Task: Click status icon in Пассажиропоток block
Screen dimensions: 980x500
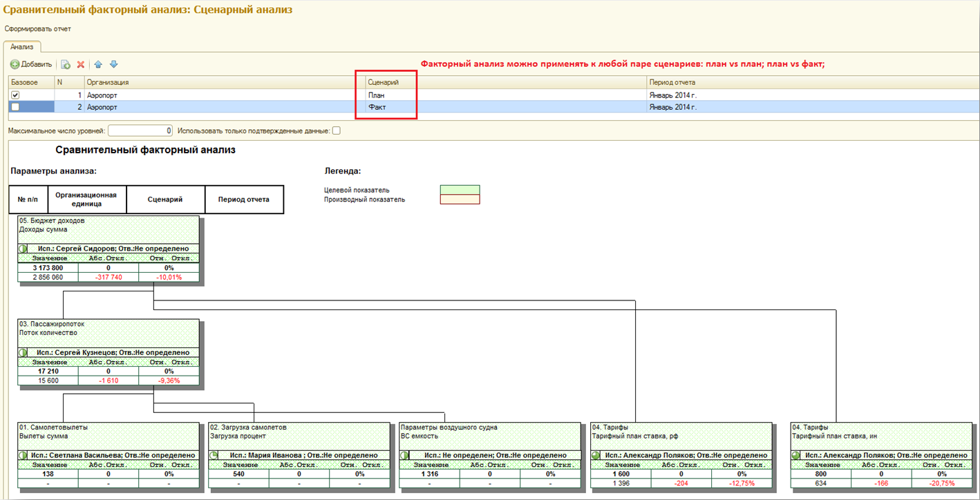Action: [x=23, y=352]
